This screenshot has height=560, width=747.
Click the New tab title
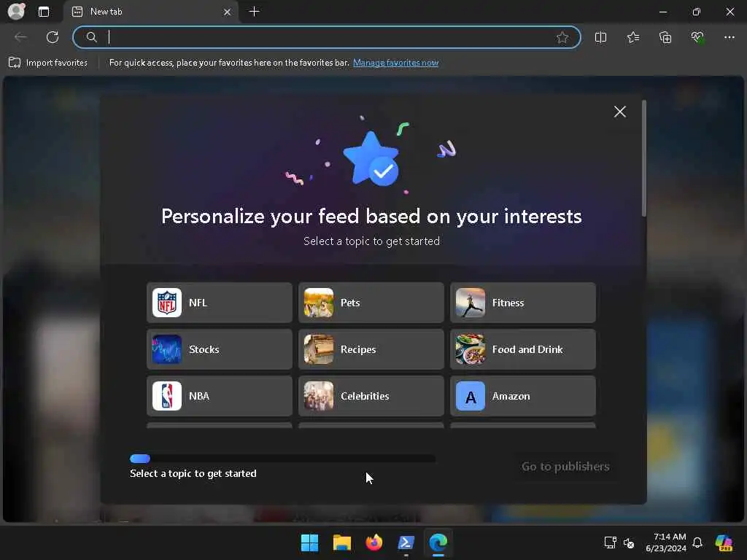point(107,12)
